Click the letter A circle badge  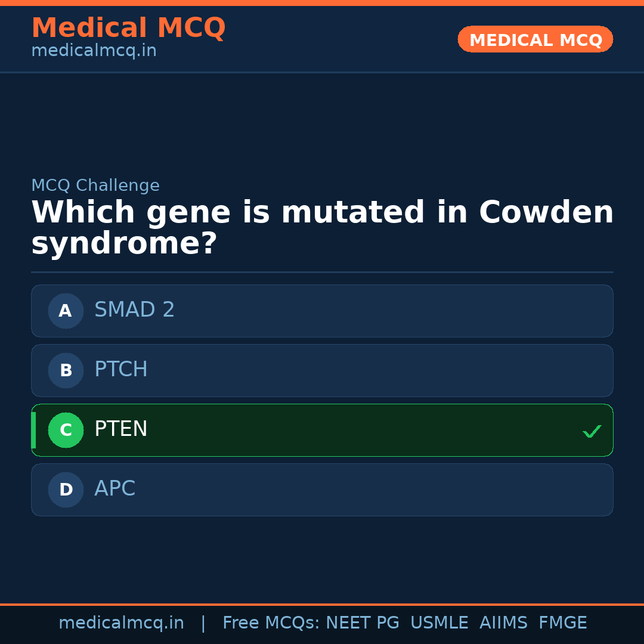point(66,311)
